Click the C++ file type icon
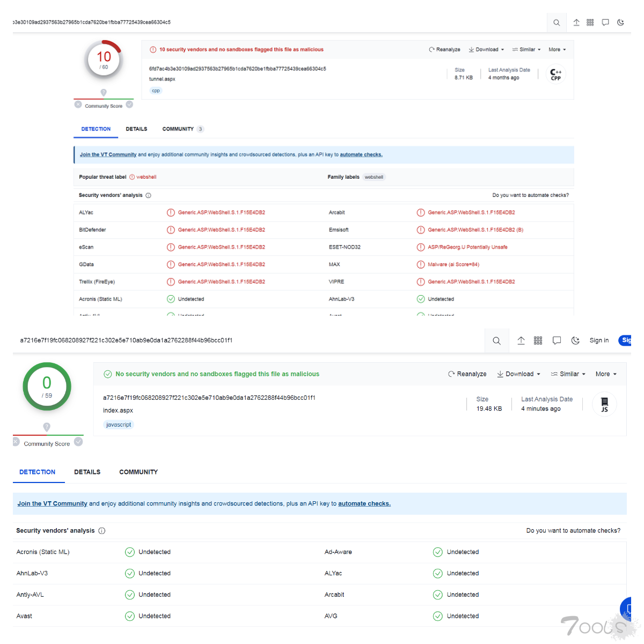This screenshot has width=644, height=644. pos(556,74)
